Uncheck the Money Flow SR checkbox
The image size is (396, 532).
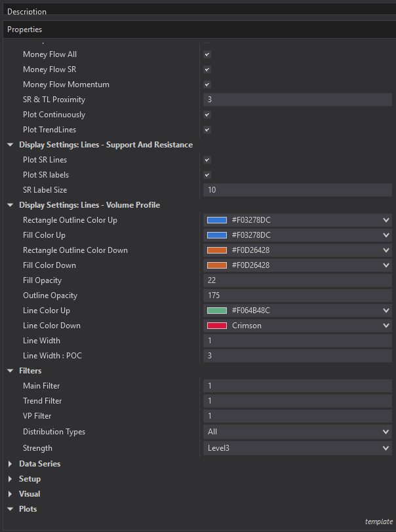pyautogui.click(x=207, y=69)
